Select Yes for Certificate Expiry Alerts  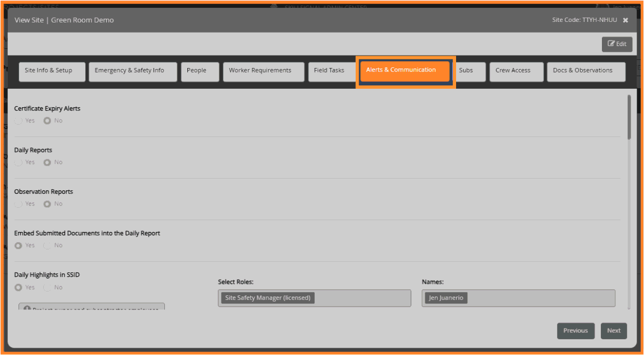tap(18, 121)
